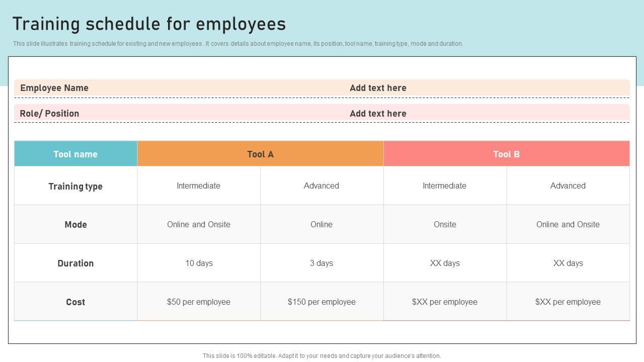Select the red 'Tool B' header cell
The width and height of the screenshot is (644, 362).
[x=506, y=154]
